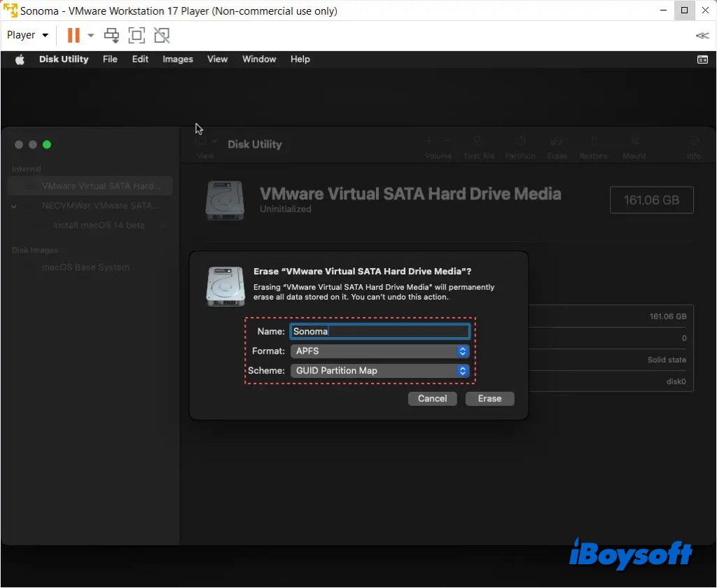Open the Player dropdown menu
Screen dimensions: 717x588
(x=27, y=35)
